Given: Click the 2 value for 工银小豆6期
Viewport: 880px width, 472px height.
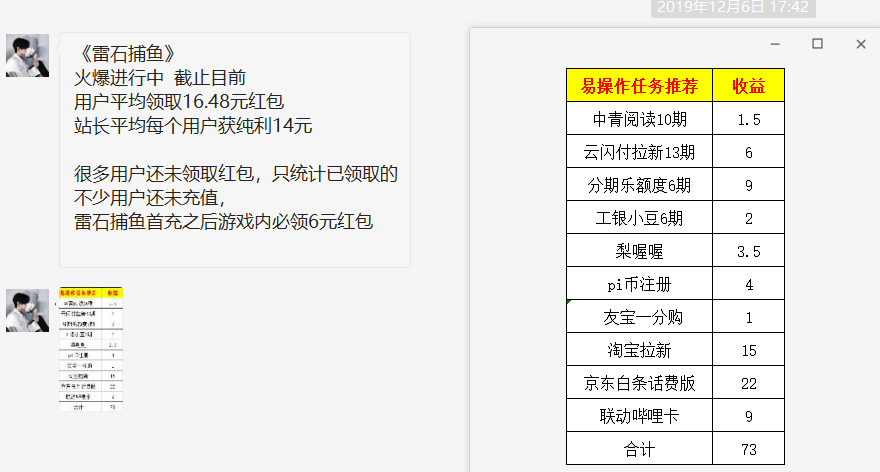Looking at the screenshot, I should coord(749,218).
